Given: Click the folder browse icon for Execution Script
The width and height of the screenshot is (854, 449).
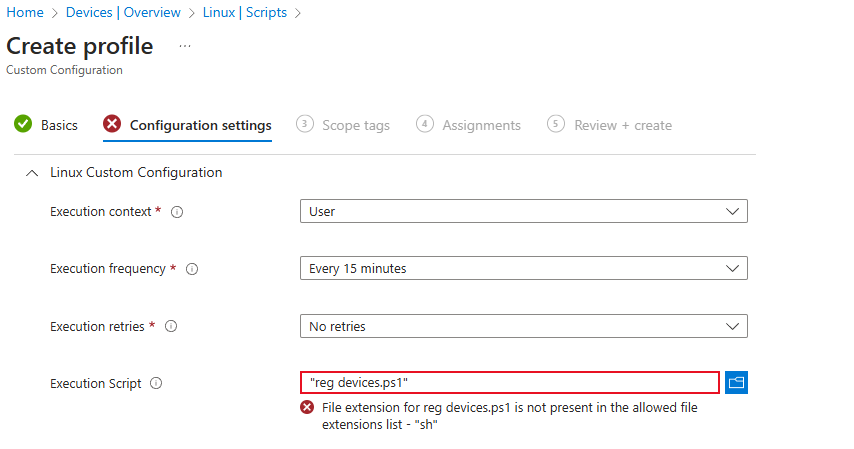Looking at the screenshot, I should click(737, 383).
